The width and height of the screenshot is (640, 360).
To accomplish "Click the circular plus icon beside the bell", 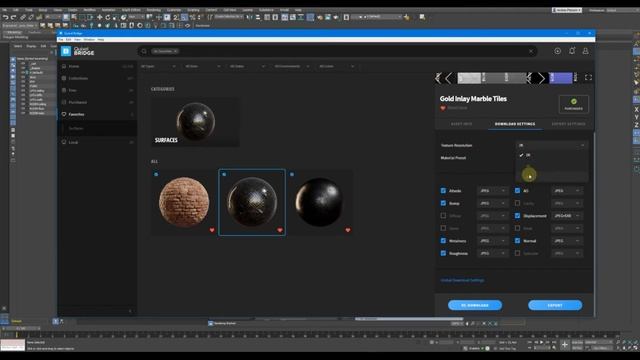I will pos(558,51).
